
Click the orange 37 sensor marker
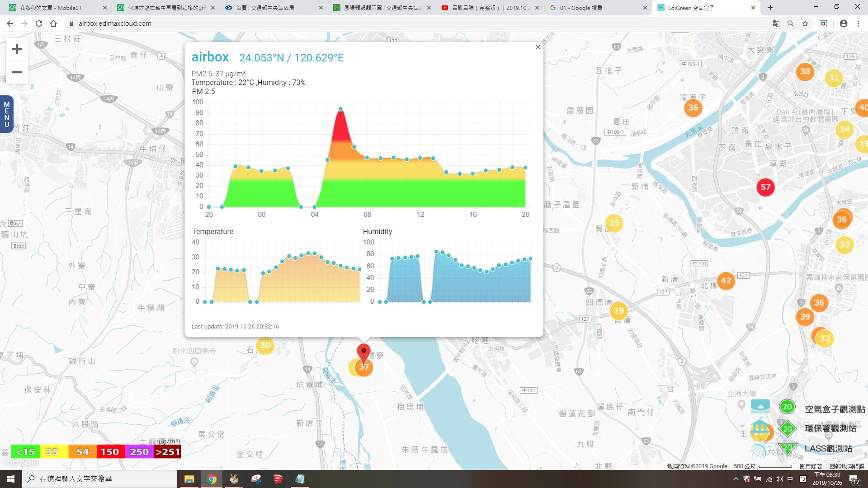365,368
